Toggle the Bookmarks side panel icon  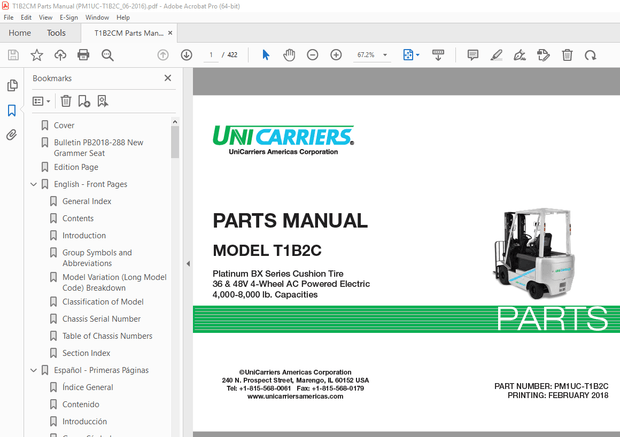(x=12, y=110)
